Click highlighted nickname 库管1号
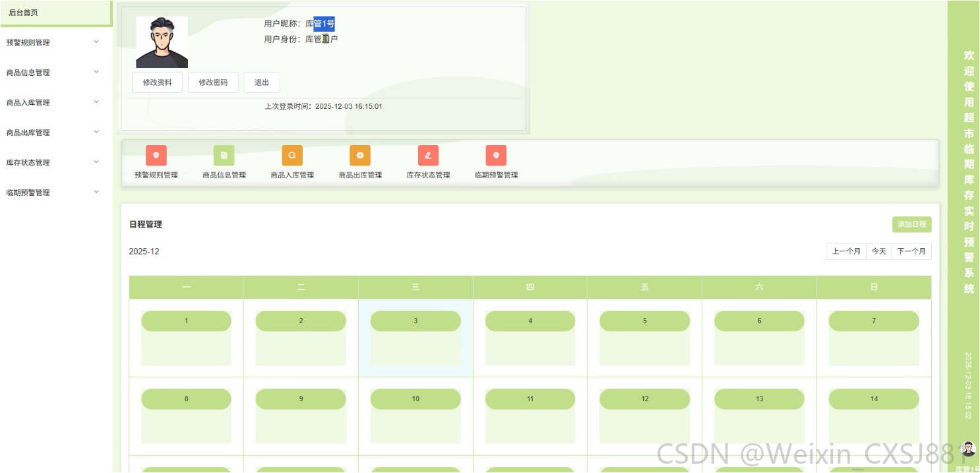This screenshot has height=473, width=980. click(320, 24)
